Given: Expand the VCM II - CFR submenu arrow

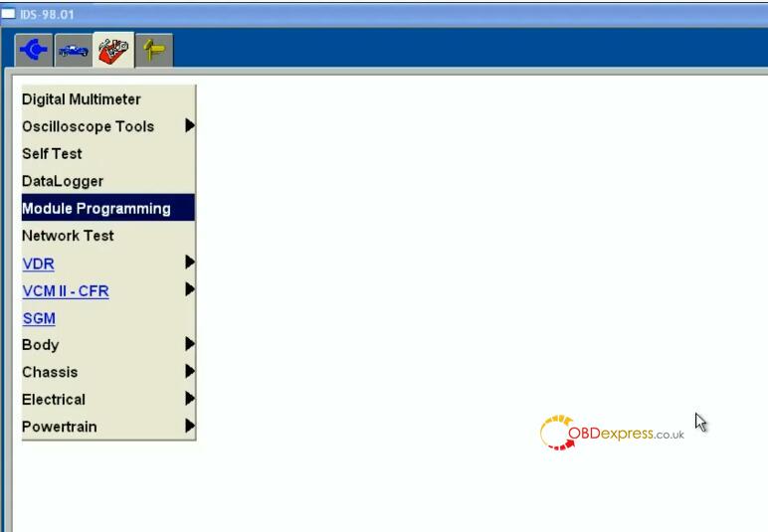Looking at the screenshot, I should [189, 290].
